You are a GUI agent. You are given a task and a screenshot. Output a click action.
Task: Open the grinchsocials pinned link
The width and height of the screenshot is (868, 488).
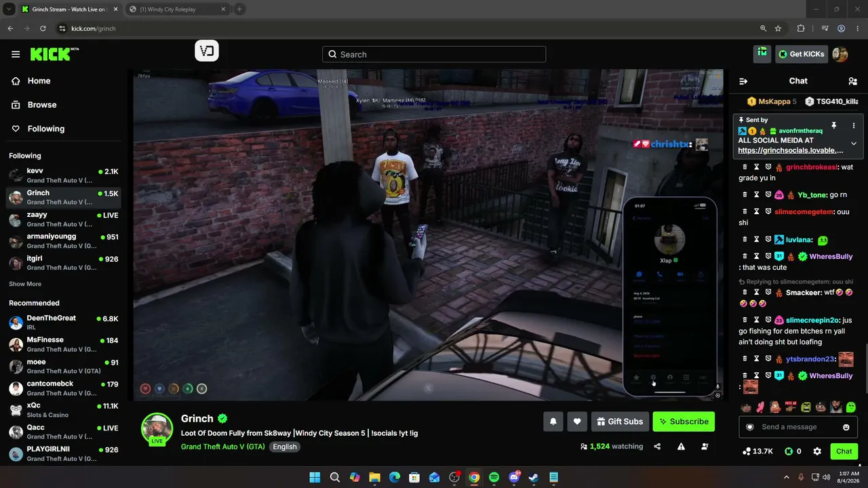tap(791, 150)
